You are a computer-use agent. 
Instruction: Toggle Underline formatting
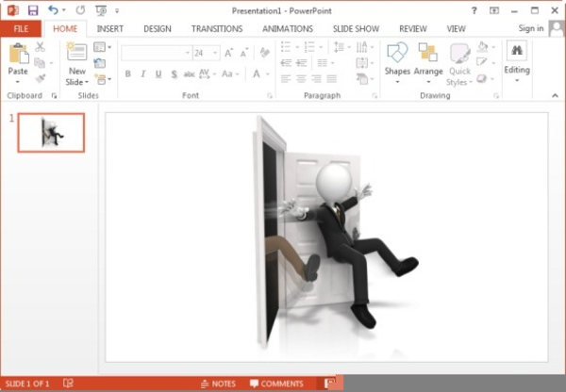[x=158, y=74]
